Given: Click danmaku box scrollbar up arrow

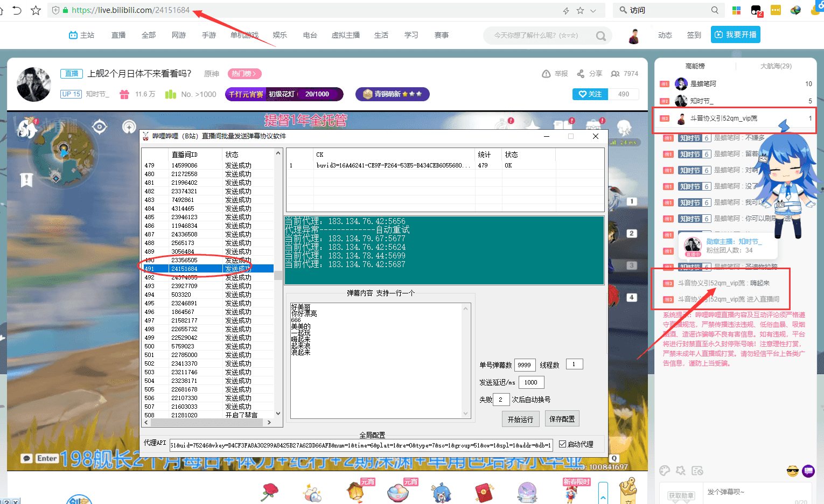Looking at the screenshot, I should coord(466,307).
